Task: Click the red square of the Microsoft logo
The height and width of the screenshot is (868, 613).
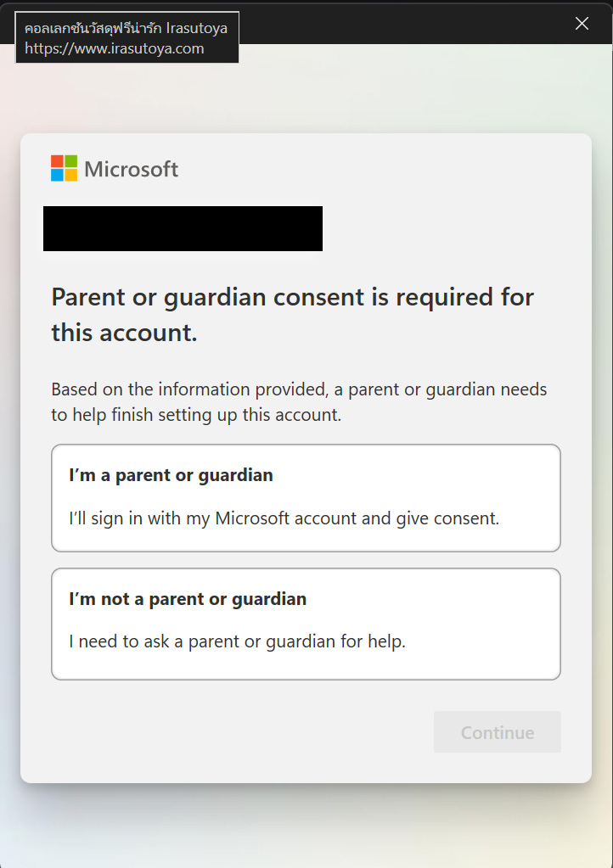Action: click(x=57, y=161)
